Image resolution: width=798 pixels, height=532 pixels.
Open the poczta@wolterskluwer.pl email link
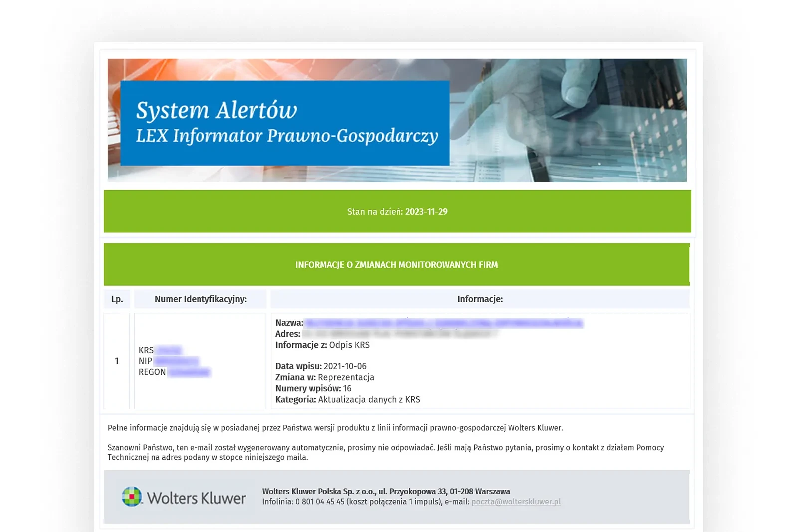[516, 502]
